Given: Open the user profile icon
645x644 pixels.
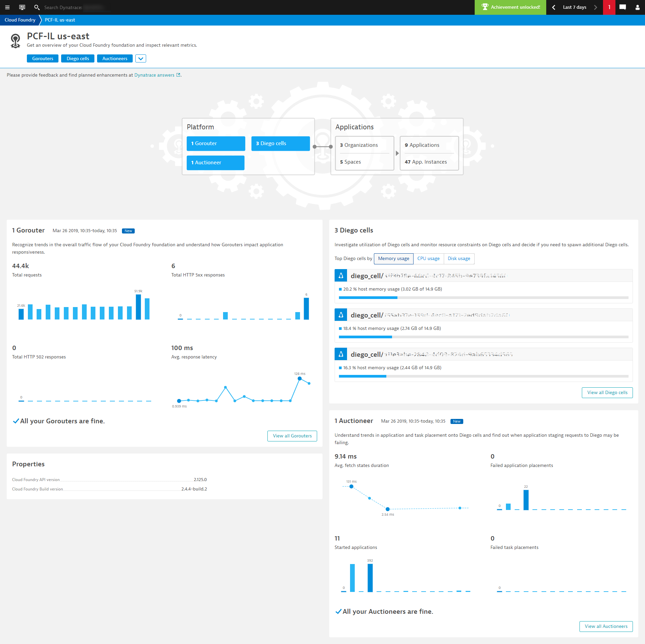Looking at the screenshot, I should coord(637,7).
